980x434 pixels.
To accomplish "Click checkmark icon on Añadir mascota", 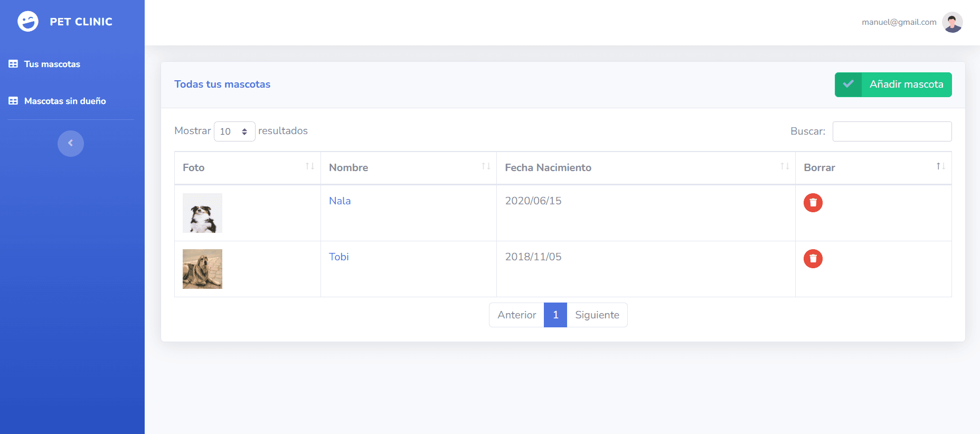I will [849, 84].
